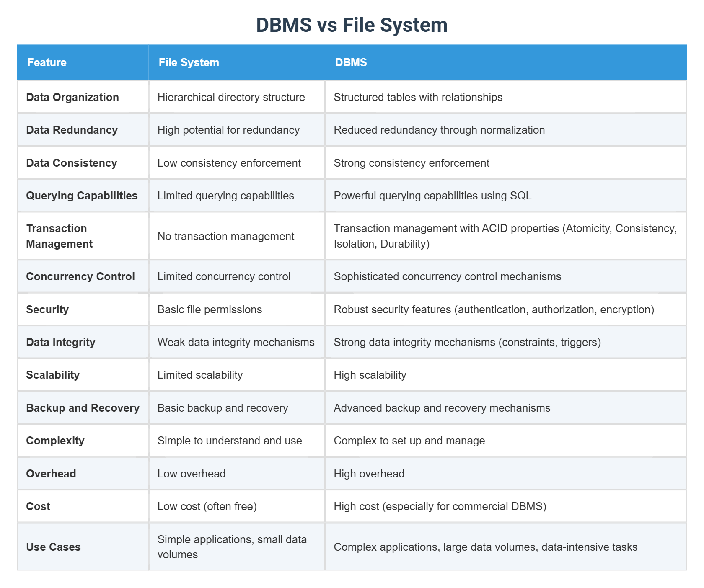Click the "Security" row label
Viewport: 704px width, 588px height.
[x=83, y=309]
